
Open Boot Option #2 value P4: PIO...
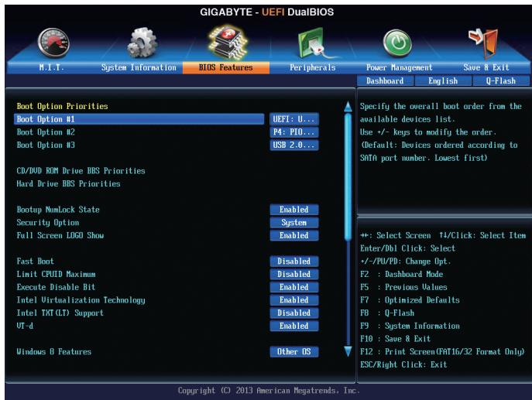[294, 132]
